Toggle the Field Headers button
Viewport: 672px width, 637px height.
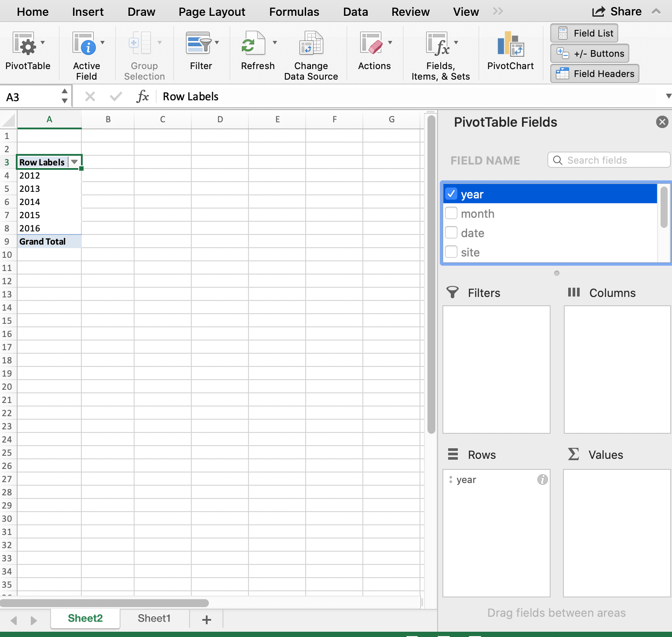coord(594,73)
